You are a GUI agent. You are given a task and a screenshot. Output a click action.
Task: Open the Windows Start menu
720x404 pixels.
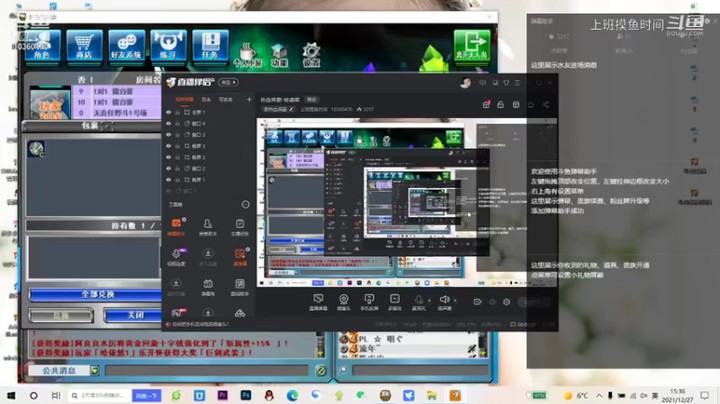(x=11, y=395)
